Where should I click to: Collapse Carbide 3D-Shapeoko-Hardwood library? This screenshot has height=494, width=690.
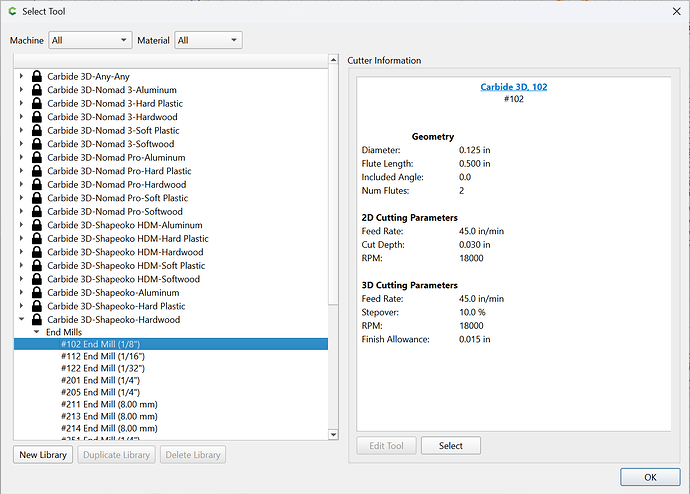(x=21, y=319)
